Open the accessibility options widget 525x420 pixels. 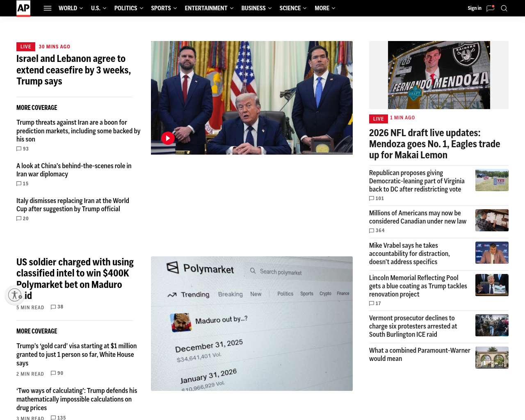click(x=15, y=295)
